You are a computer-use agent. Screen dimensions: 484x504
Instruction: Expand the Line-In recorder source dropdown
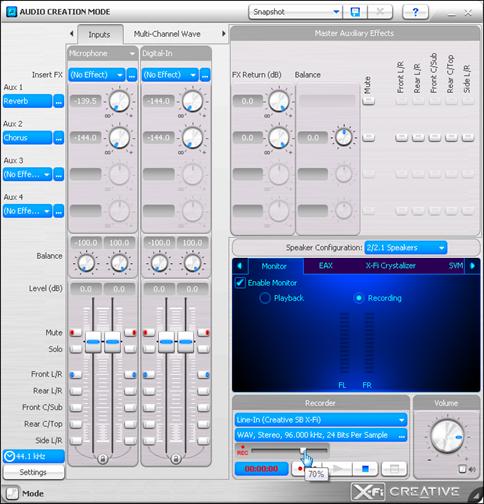click(321, 420)
